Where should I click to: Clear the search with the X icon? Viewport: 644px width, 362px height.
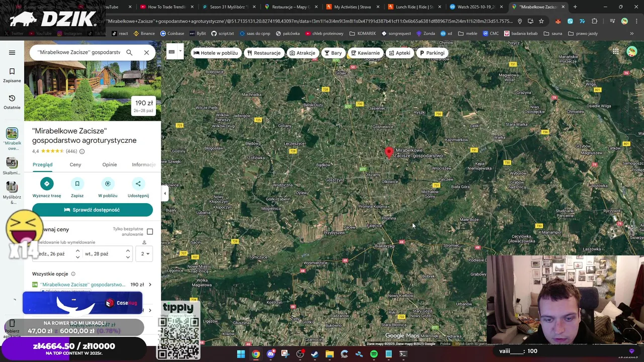coord(146,52)
